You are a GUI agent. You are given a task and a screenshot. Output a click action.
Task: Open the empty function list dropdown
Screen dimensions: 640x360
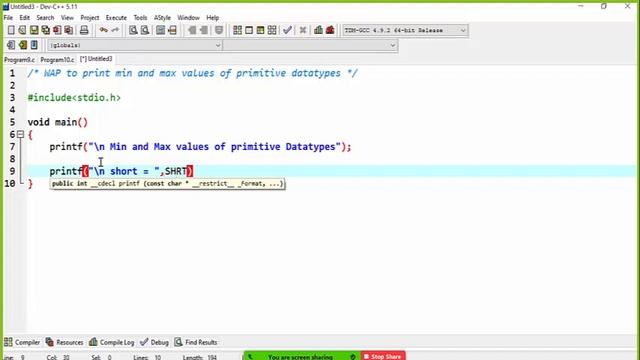[310, 45]
